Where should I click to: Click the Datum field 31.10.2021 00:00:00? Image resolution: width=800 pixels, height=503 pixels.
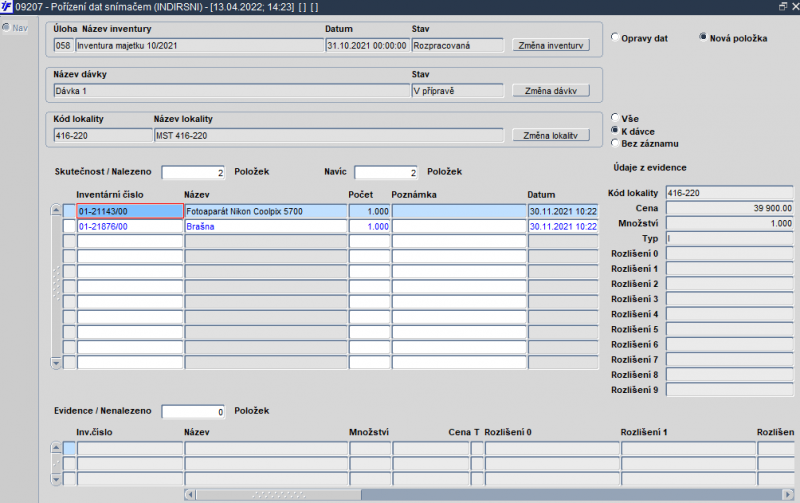coord(367,45)
